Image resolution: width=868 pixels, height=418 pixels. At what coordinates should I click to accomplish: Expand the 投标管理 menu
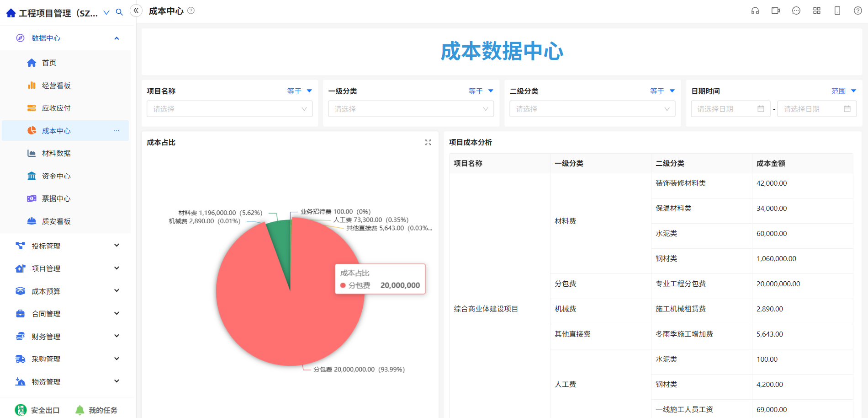click(116, 246)
